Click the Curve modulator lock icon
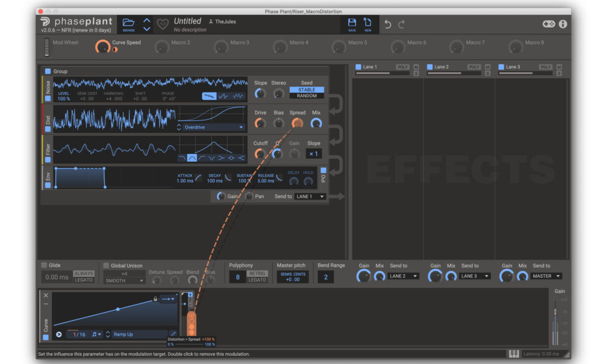Screen dimensions: 607x364 click(155, 299)
